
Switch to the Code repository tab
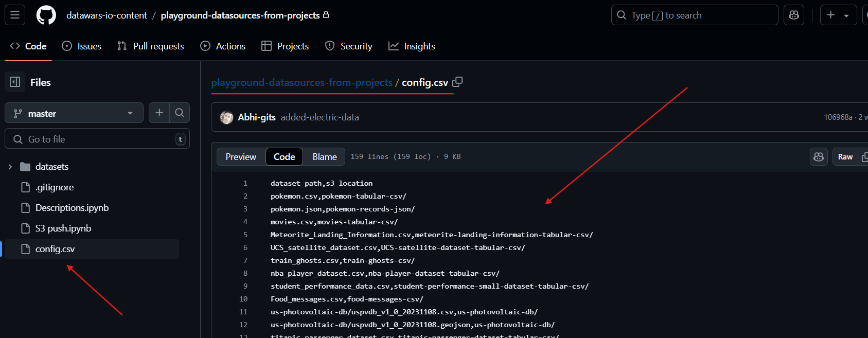[x=28, y=46]
